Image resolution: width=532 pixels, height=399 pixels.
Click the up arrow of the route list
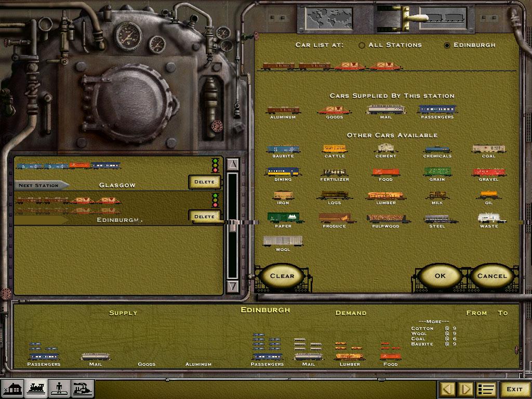pyautogui.click(x=233, y=165)
